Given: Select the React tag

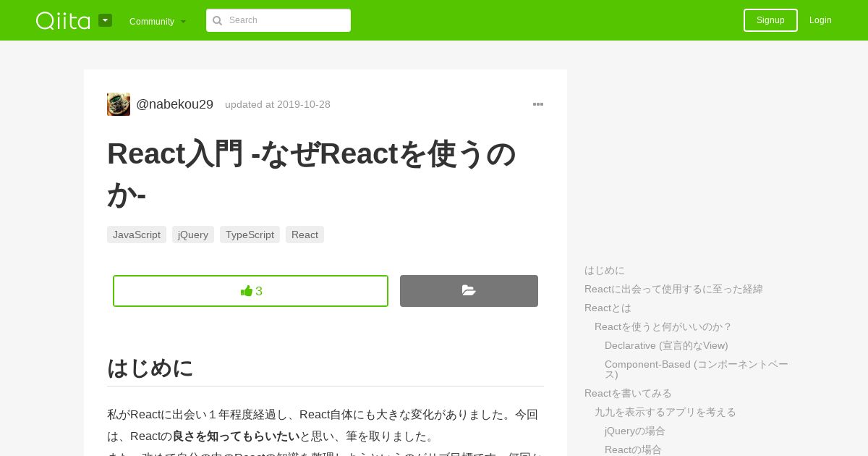Looking at the screenshot, I should (305, 235).
